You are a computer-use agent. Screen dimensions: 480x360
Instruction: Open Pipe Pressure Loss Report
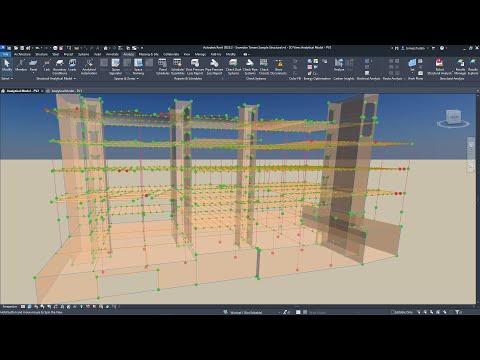214,66
